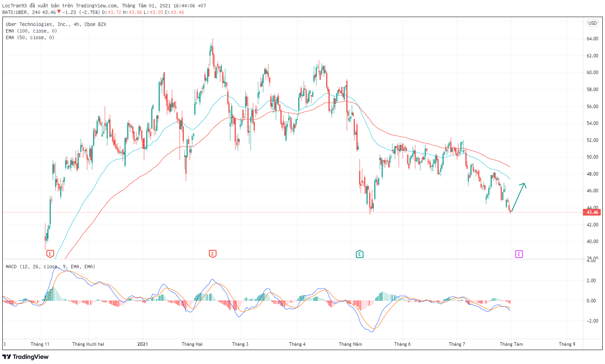Select the EMA (50, close, 0) legend
605x364 pixels.
pyautogui.click(x=30, y=38)
